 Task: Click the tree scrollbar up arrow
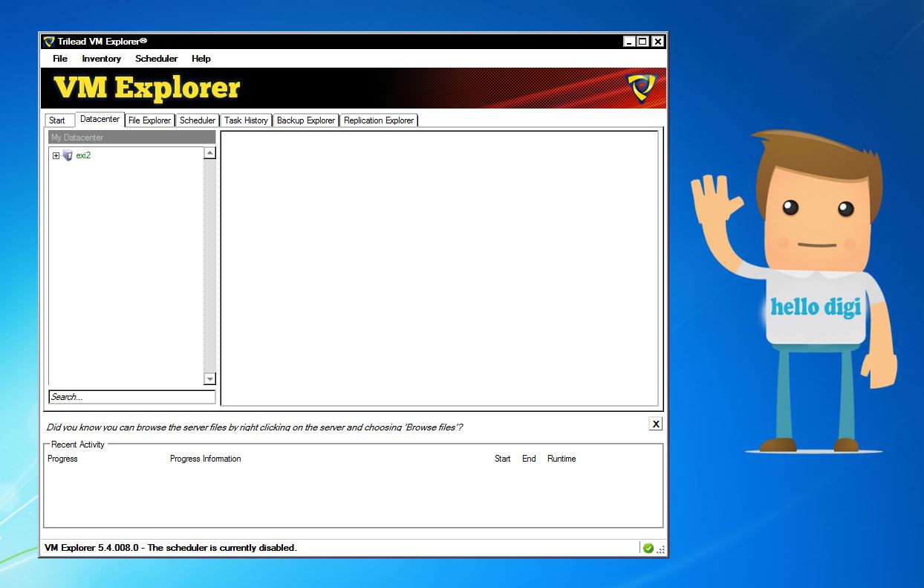[209, 153]
